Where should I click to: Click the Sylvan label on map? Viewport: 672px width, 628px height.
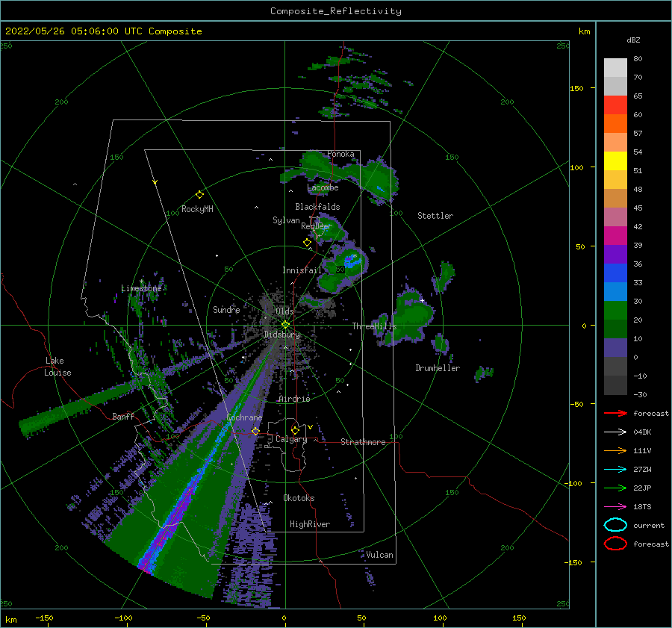(286, 220)
